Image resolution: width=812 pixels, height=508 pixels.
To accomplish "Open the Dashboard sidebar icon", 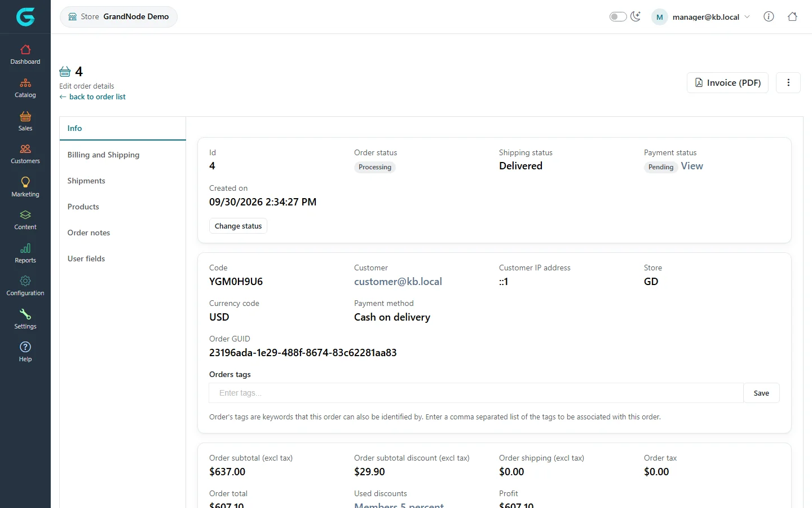I will click(x=25, y=55).
